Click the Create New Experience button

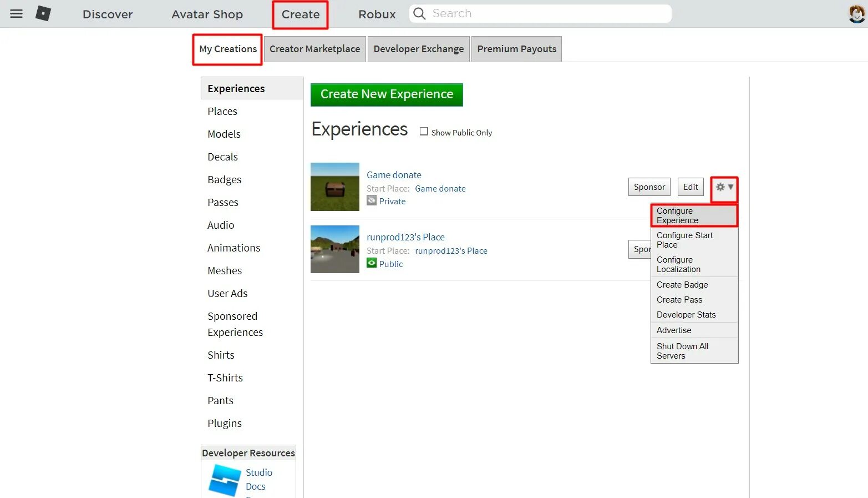(387, 94)
